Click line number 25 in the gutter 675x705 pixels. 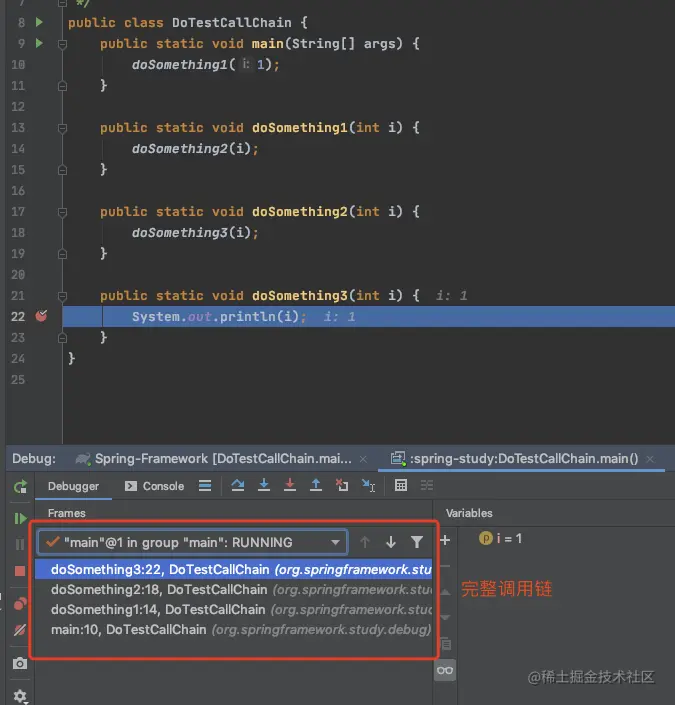click(x=18, y=379)
